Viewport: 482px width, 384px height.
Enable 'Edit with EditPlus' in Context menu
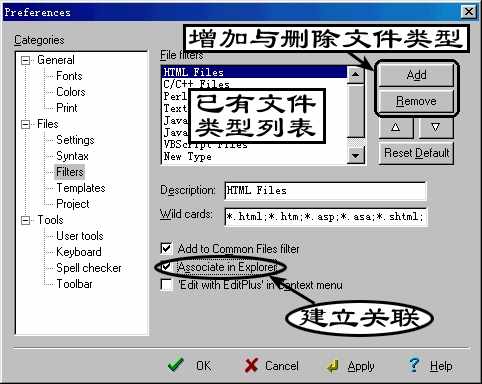tap(166, 285)
